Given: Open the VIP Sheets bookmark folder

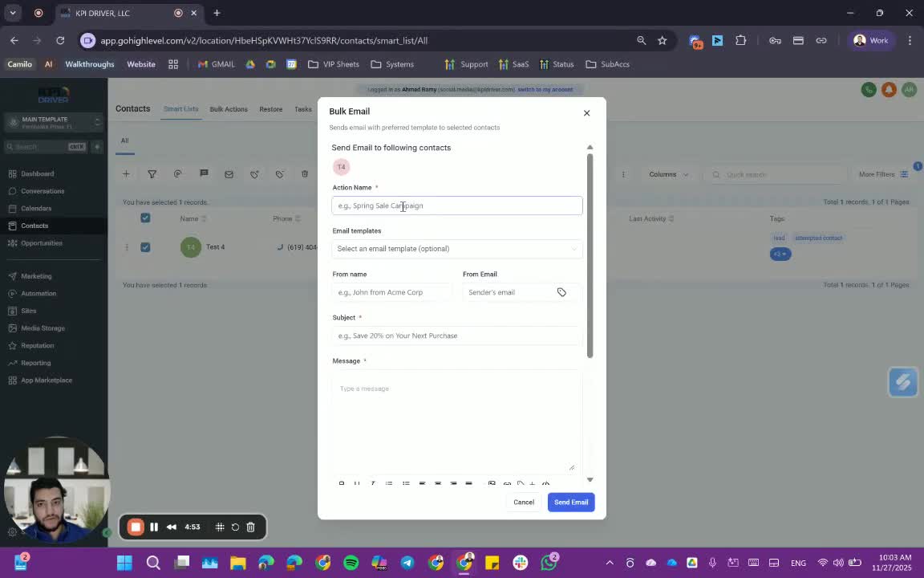Looking at the screenshot, I should [334, 64].
